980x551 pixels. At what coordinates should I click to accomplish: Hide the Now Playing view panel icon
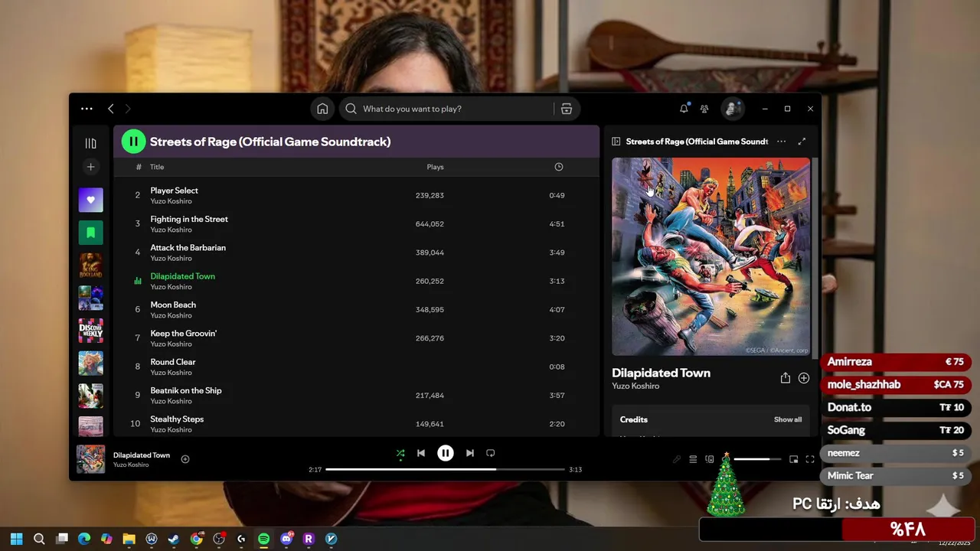tap(616, 142)
